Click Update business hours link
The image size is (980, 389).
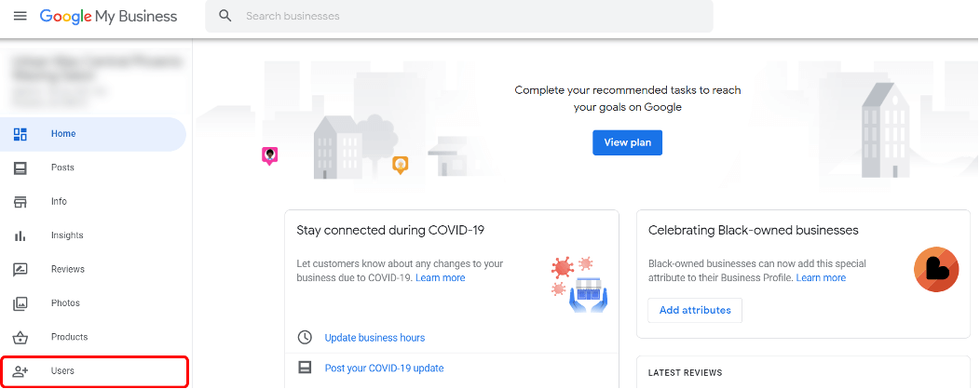pyautogui.click(x=374, y=338)
